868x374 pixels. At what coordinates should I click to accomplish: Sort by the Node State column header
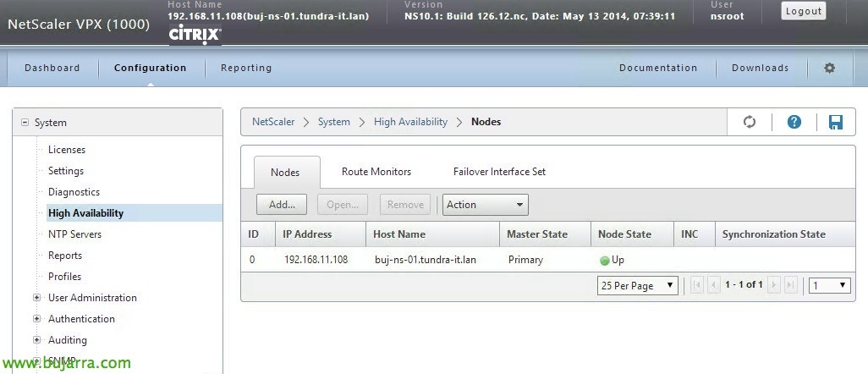pyautogui.click(x=632, y=234)
